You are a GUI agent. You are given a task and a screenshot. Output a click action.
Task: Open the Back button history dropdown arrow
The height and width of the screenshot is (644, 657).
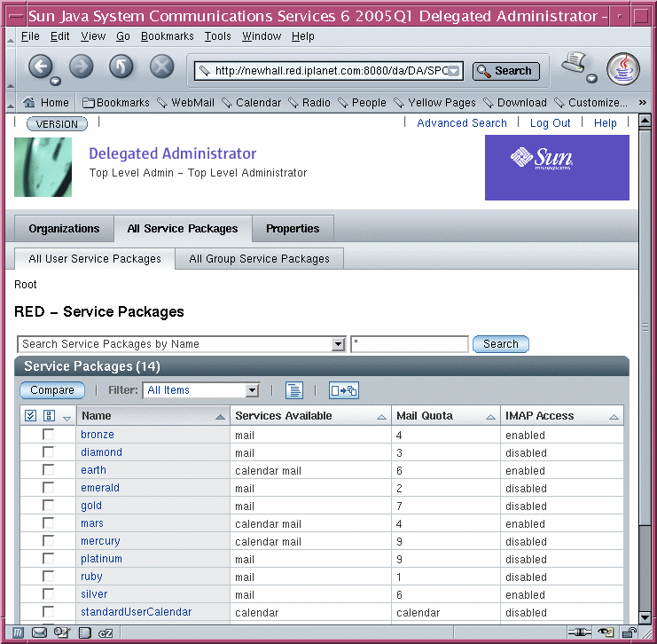coord(55,81)
